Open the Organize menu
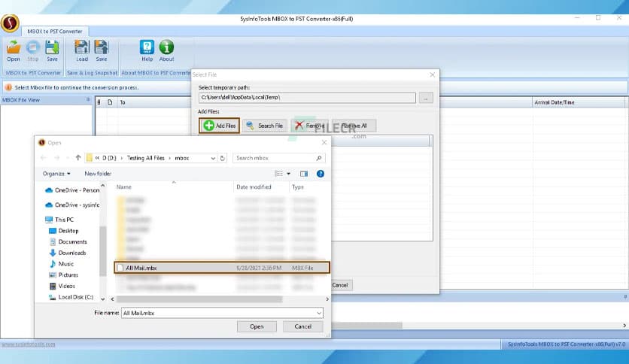This screenshot has width=629, height=364. (x=56, y=174)
